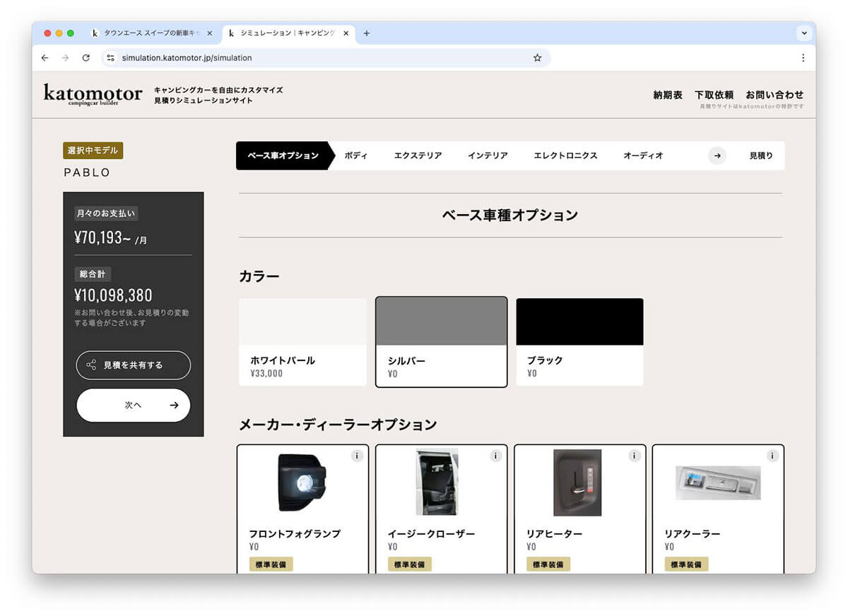Bookmark the page via the star icon
The height and width of the screenshot is (616, 848).
click(537, 58)
